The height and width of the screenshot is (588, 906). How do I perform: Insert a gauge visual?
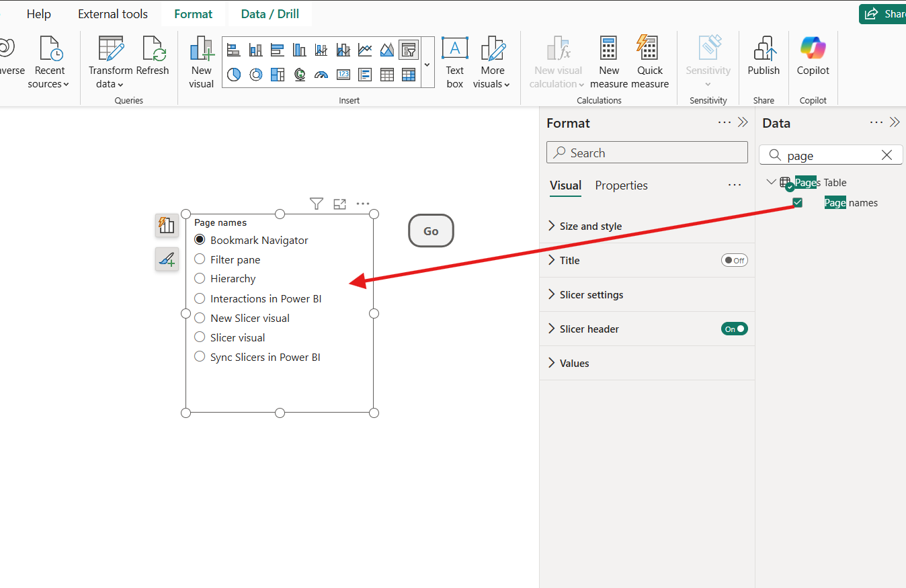[x=321, y=75]
